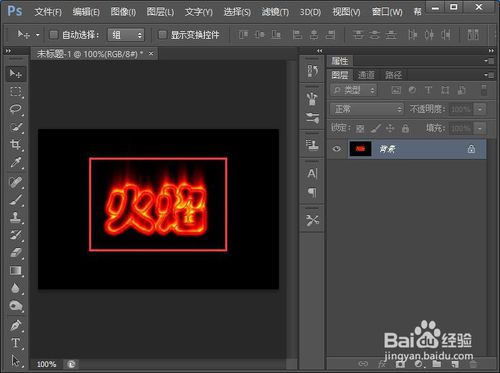Viewport: 500px width, 373px height.
Task: Click the status bar preview icon
Action: (71, 364)
